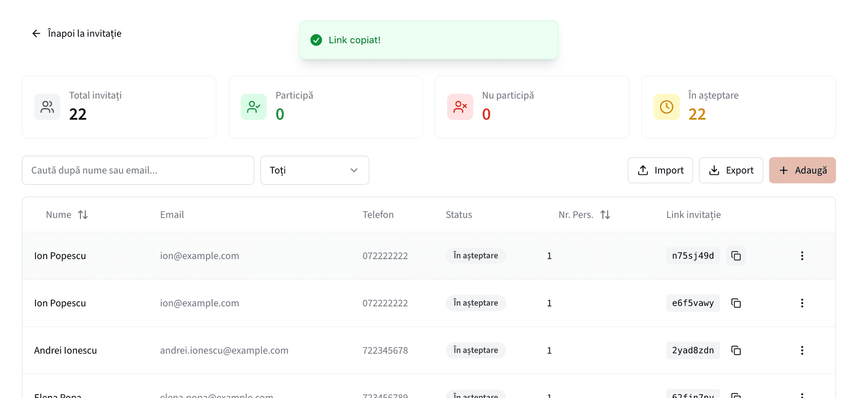Click the Nu participă red icon
Viewport: 868px width, 398px height.
click(460, 107)
